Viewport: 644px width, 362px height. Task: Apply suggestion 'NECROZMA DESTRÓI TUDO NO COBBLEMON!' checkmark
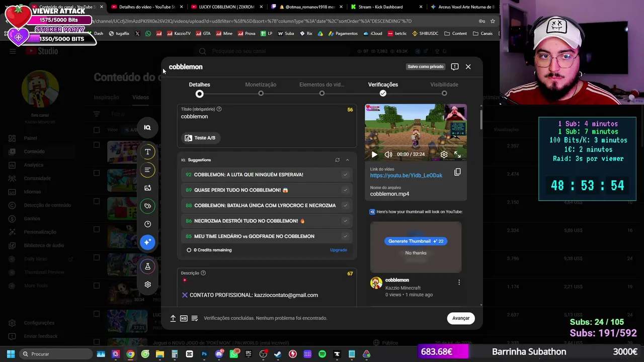(x=345, y=221)
